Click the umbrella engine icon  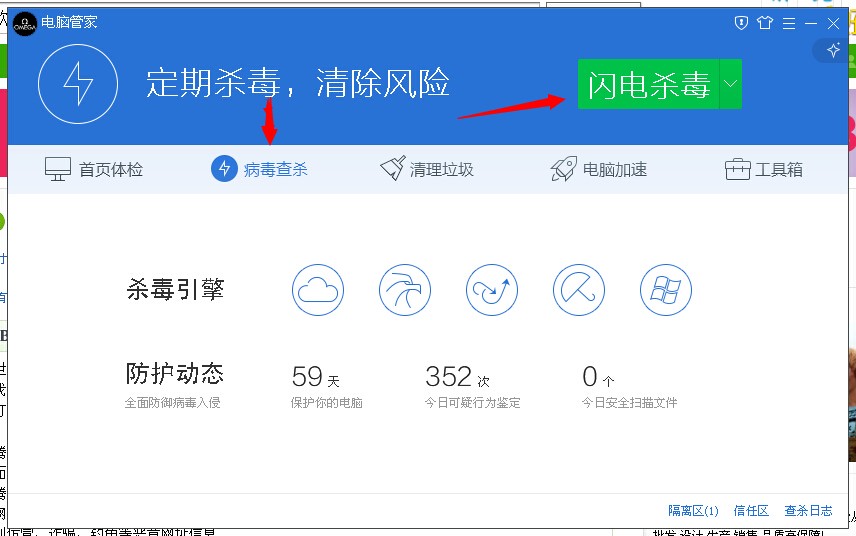[579, 290]
